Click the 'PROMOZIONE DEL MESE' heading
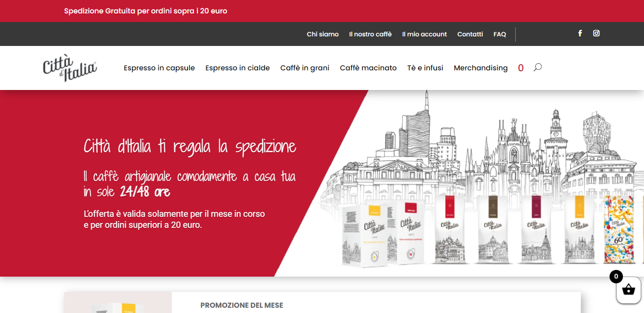The image size is (644, 313). (x=242, y=305)
